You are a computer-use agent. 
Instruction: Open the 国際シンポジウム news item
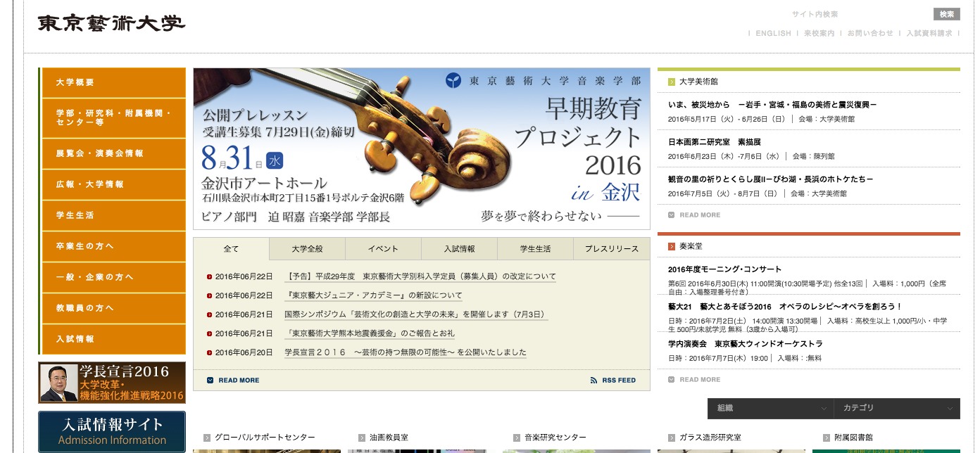415,314
